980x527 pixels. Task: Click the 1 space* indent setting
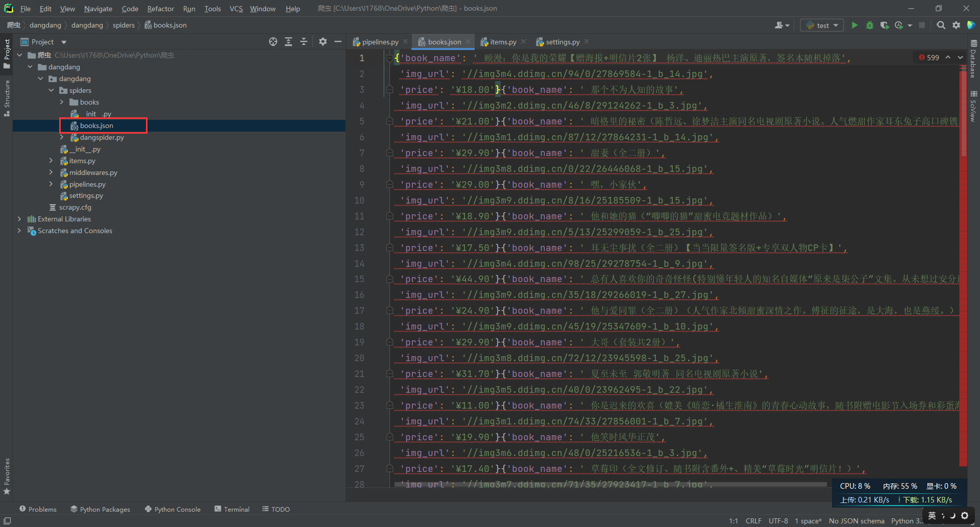pyautogui.click(x=808, y=521)
